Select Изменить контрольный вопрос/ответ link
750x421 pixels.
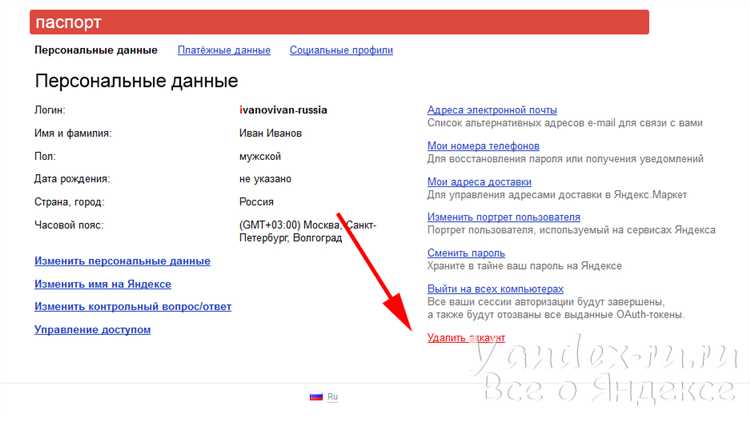click(133, 307)
